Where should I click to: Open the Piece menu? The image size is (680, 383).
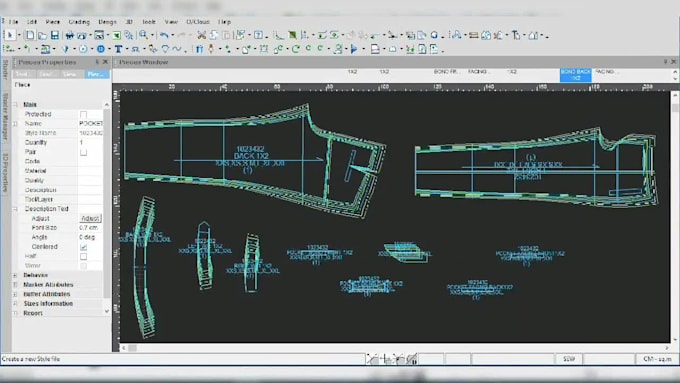click(x=52, y=22)
